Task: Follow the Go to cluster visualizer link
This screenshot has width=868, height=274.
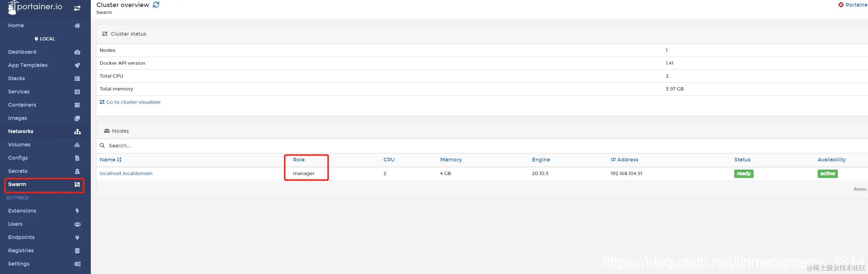Action: point(130,102)
